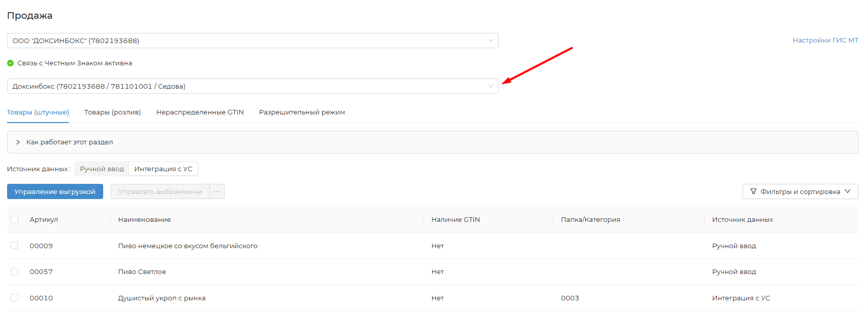This screenshot has width=868, height=312.
Task: Click the Пиво немецкое со вкусом бельгийского row
Action: [188, 246]
